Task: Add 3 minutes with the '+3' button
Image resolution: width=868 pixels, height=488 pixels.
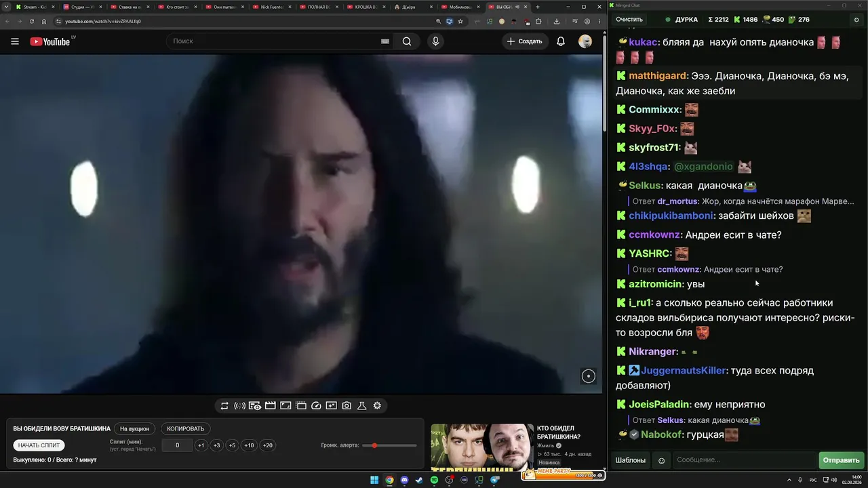Action: 216,445
